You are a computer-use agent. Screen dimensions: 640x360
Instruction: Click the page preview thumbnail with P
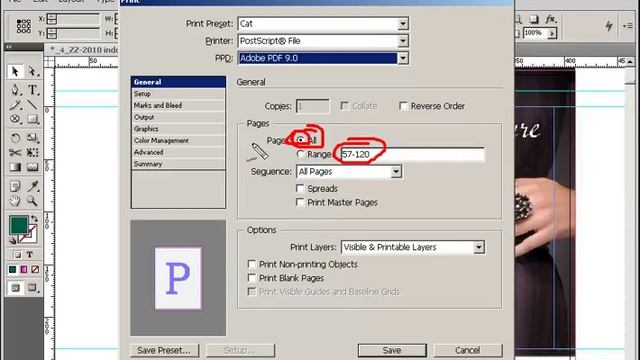click(178, 278)
